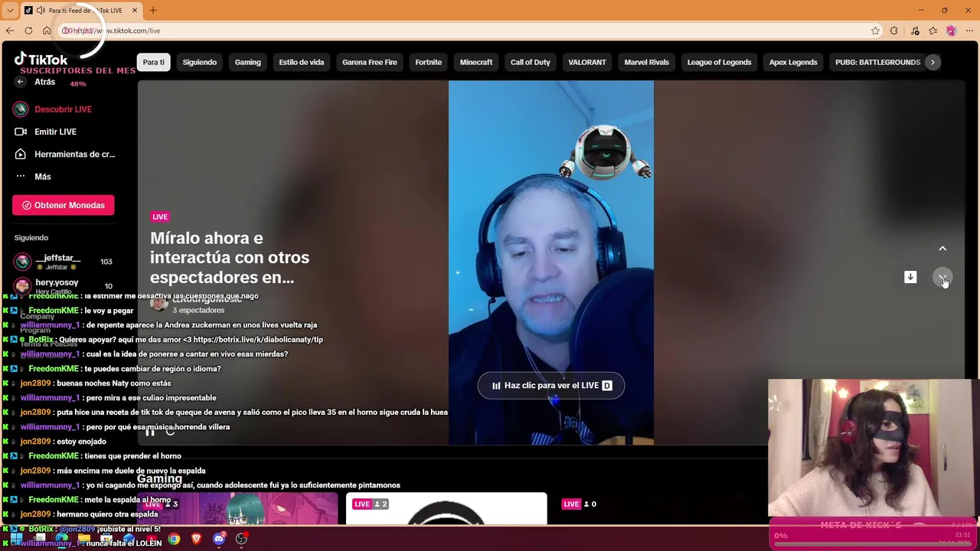This screenshot has width=980, height=551.
Task: Click the Obtener Monedas button
Action: 63,205
